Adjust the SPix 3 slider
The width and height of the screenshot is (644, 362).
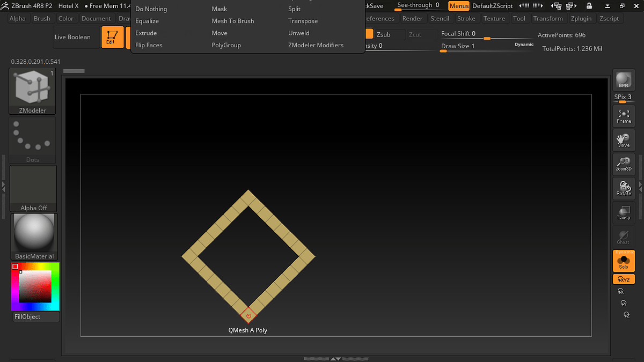(623, 98)
